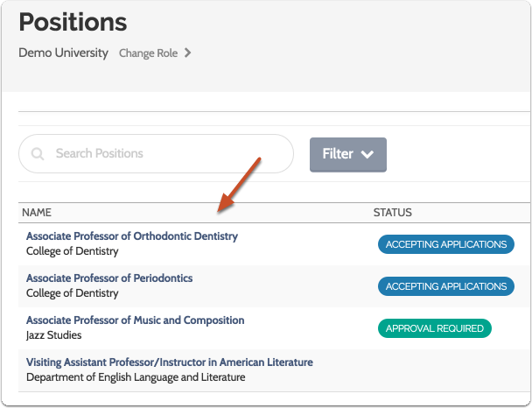
Task: Open Associate Professor of Periodontics position
Action: point(109,278)
